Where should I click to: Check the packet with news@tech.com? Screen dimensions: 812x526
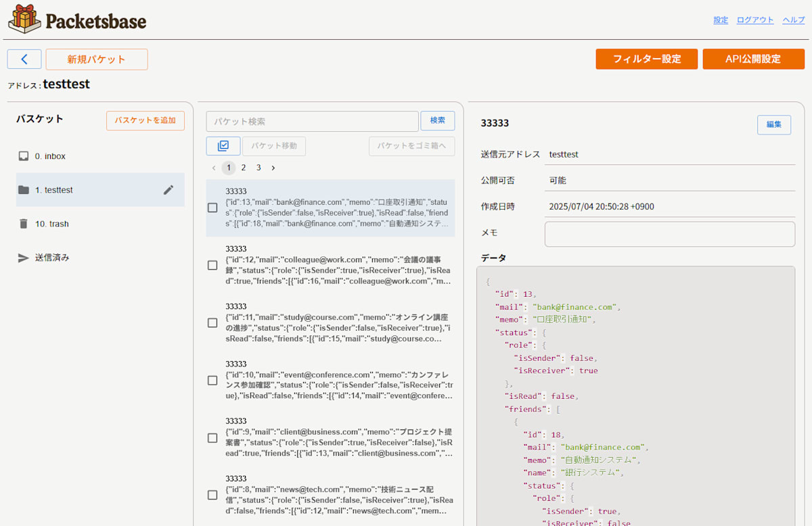point(212,495)
